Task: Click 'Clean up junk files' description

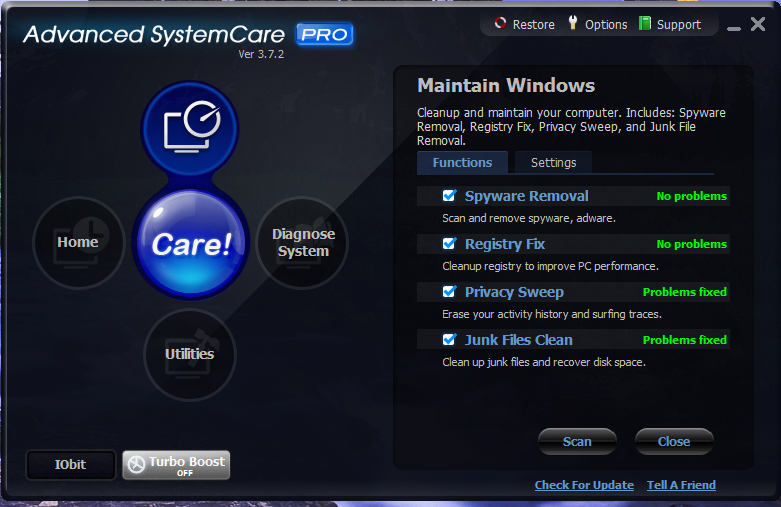Action: click(x=544, y=362)
